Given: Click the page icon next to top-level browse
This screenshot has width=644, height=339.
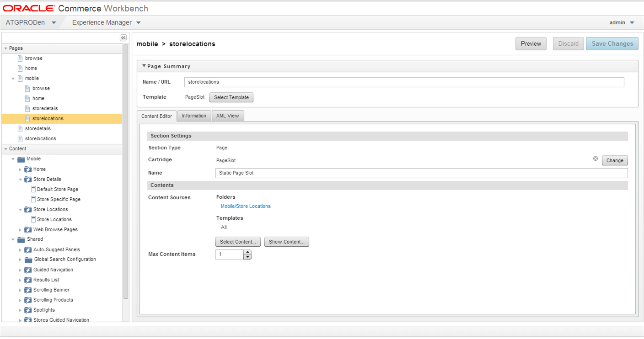Looking at the screenshot, I should [20, 58].
